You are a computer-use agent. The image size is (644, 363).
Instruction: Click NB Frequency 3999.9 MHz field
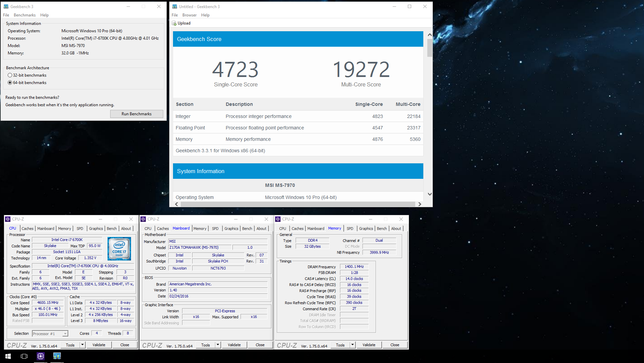[x=379, y=252]
